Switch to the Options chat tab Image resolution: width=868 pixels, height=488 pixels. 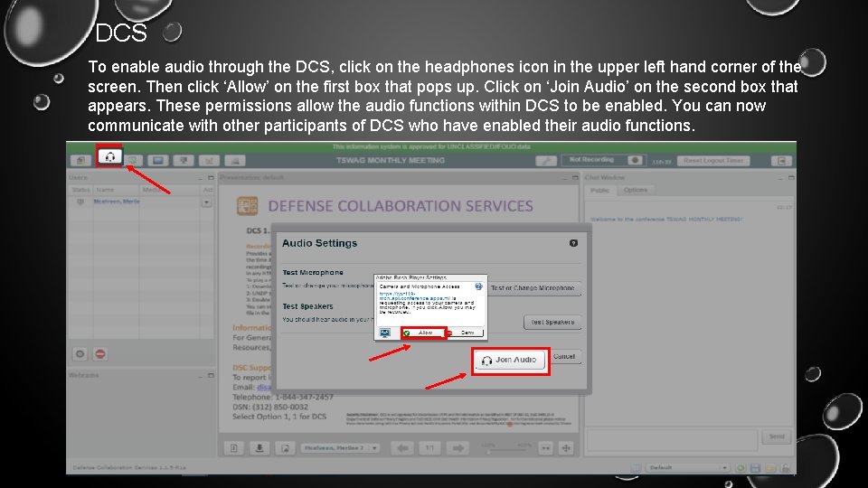click(636, 191)
